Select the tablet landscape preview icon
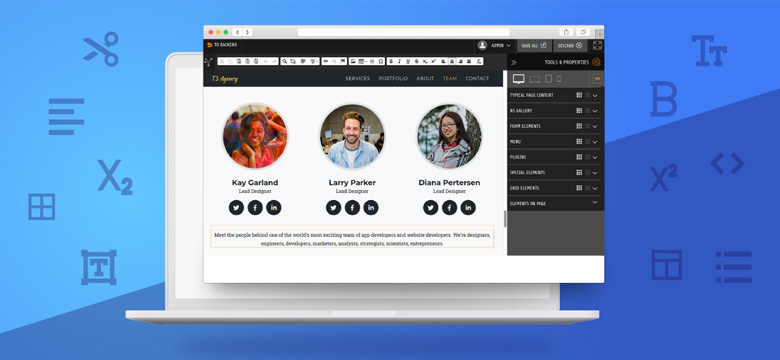Image resolution: width=780 pixels, height=360 pixels. (534, 79)
